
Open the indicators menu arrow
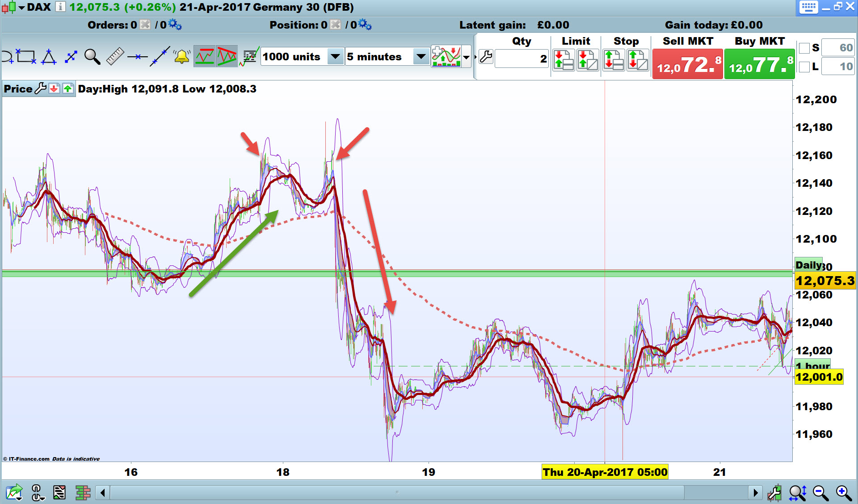[467, 57]
